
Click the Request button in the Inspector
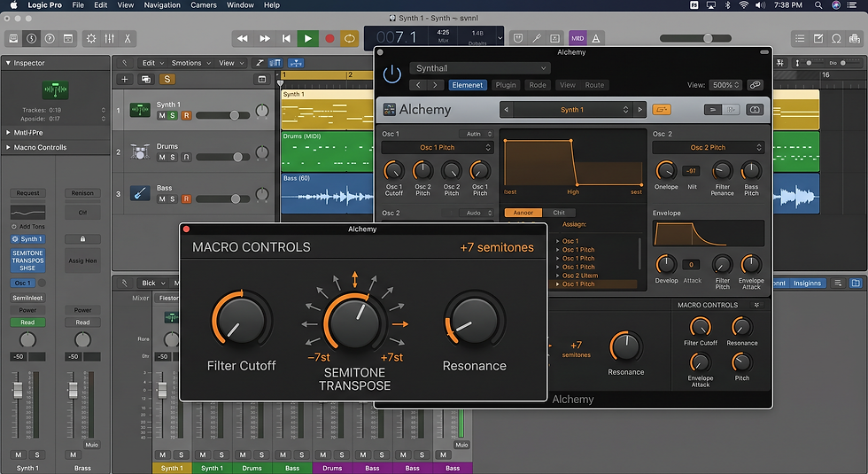pos(27,193)
